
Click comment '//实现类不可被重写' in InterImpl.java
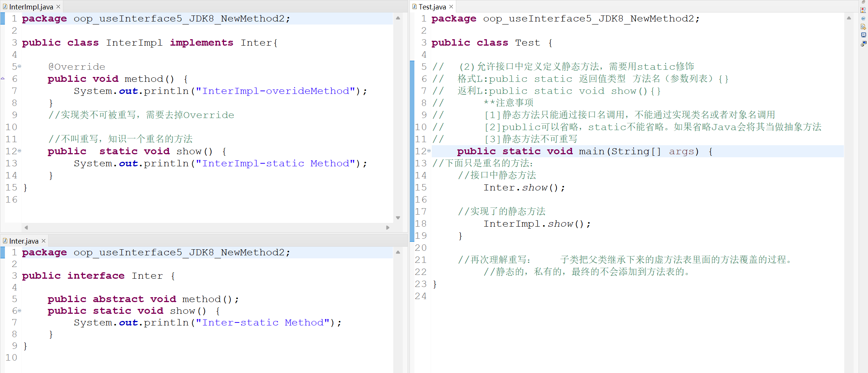92,115
